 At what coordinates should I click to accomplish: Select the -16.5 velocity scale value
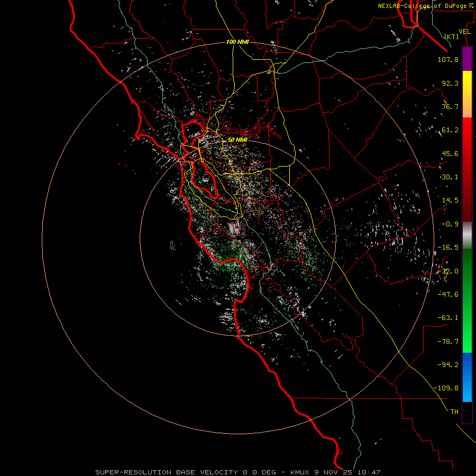pos(448,248)
